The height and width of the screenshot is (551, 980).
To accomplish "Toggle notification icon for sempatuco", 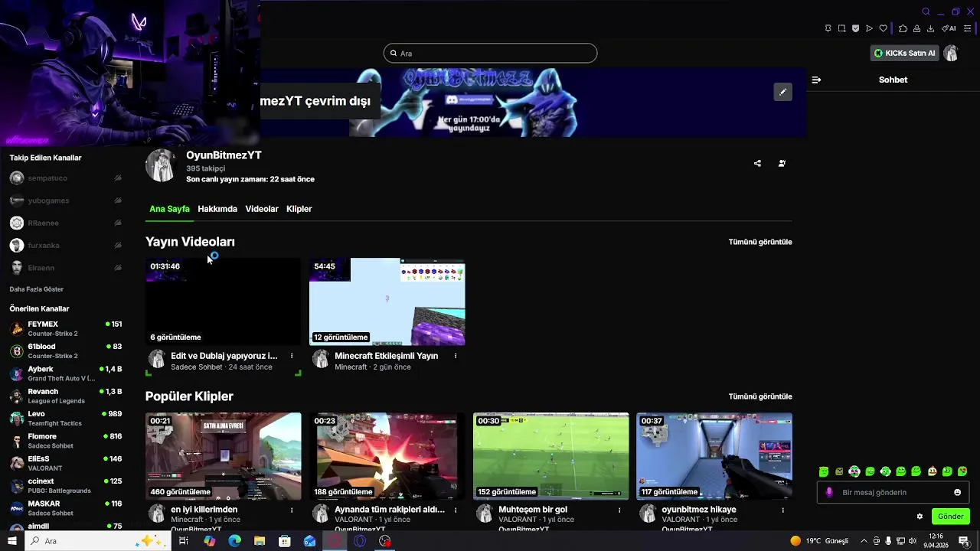I will click(x=118, y=178).
